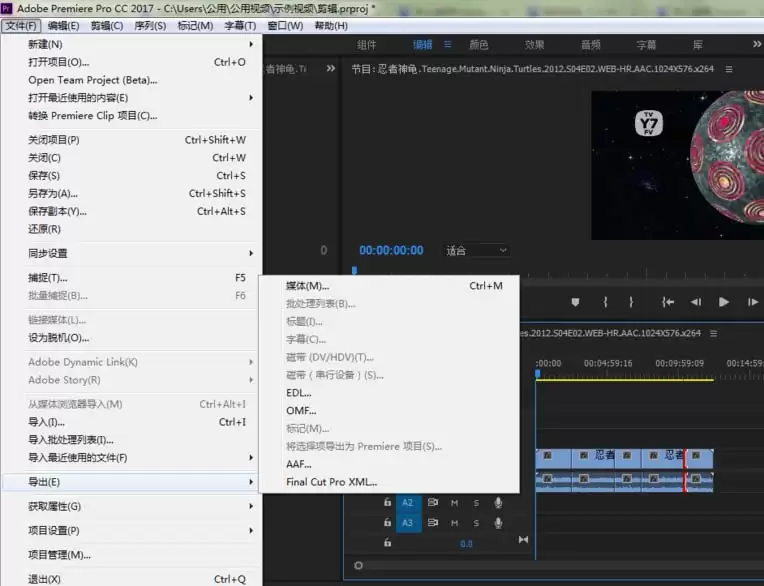Open the 适合 zoom level dropdown

click(x=476, y=250)
